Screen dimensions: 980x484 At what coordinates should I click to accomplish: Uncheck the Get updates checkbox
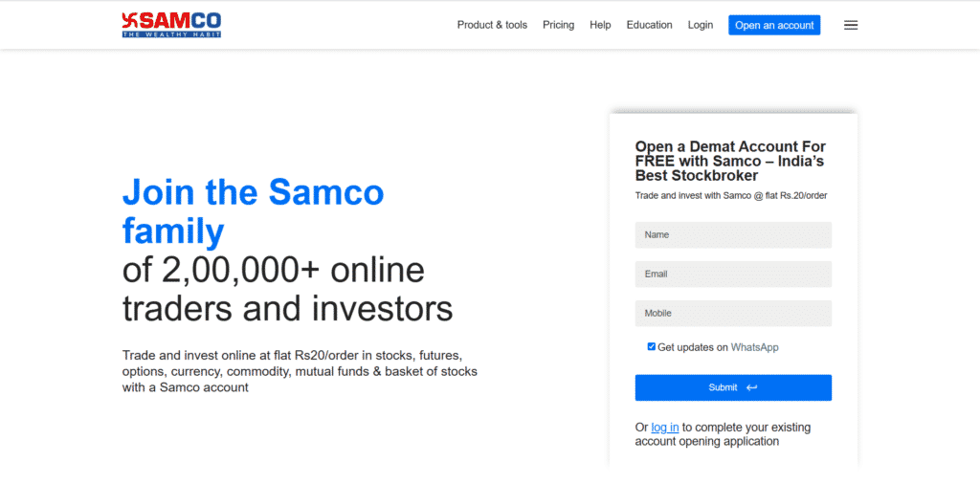click(x=652, y=346)
